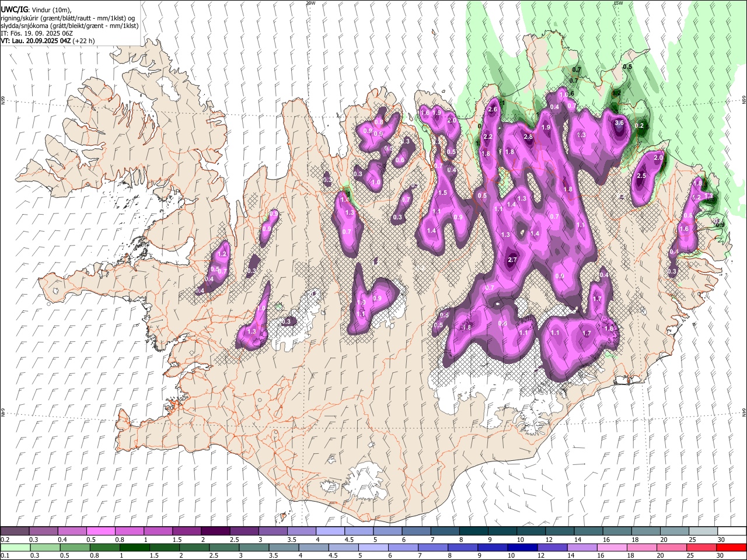Click the dark mauve 0.2–0.3 swatch in upper legend

[15, 531]
